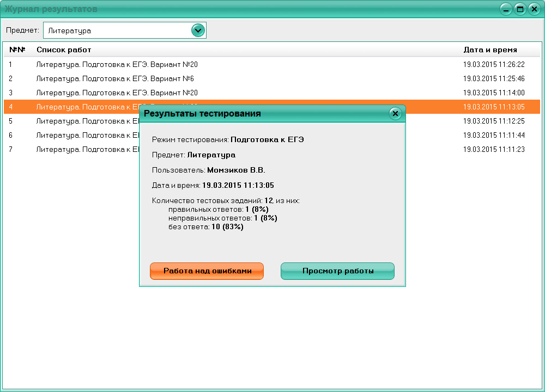Minimize the Журнал результатов window

pos(506,9)
